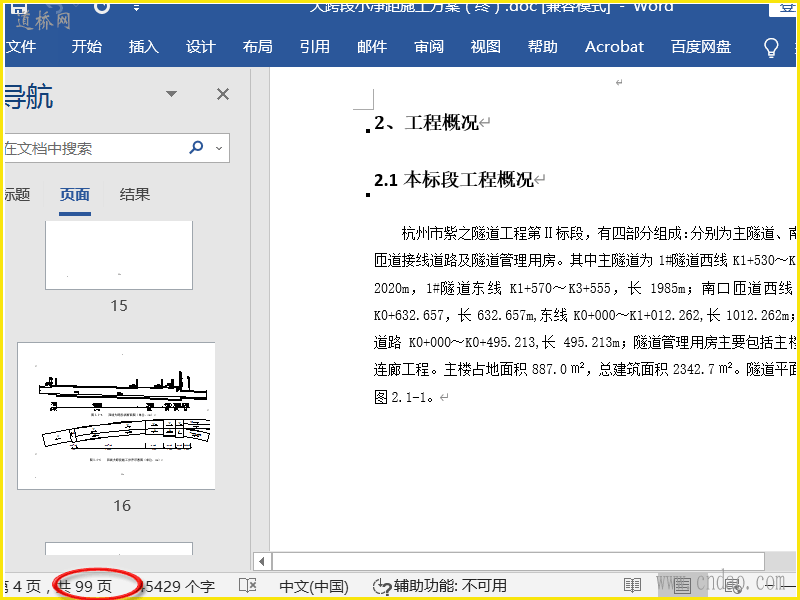Switch to the 邮件 (Mailings) ribbon tab
Image resolution: width=800 pixels, height=600 pixels.
tap(372, 46)
